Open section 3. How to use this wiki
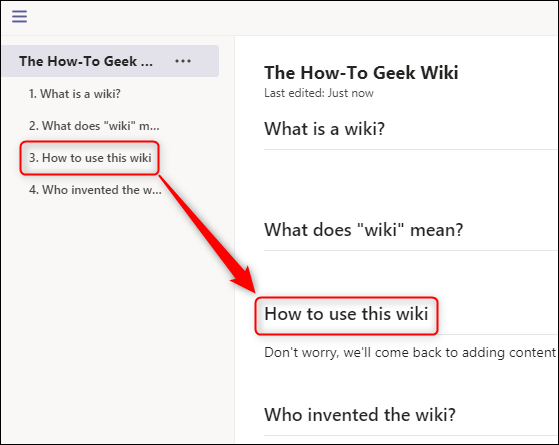 (x=90, y=158)
